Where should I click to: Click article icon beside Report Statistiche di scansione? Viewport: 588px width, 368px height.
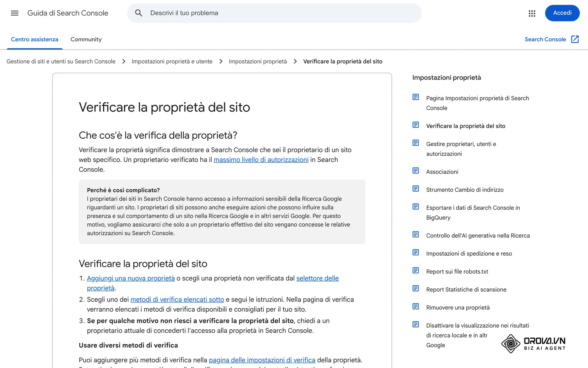[x=416, y=289]
